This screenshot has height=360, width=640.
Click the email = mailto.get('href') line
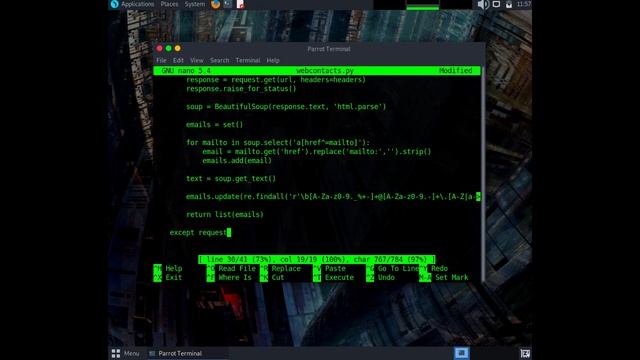(316, 151)
